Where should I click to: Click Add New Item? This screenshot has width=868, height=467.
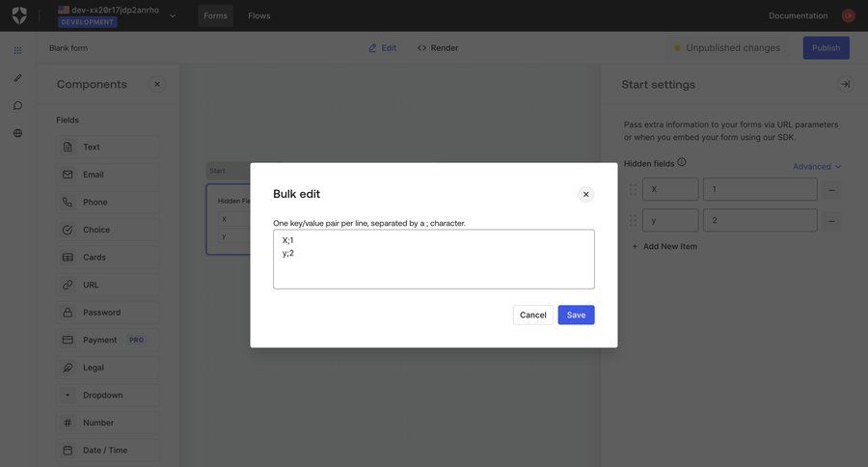pyautogui.click(x=665, y=246)
